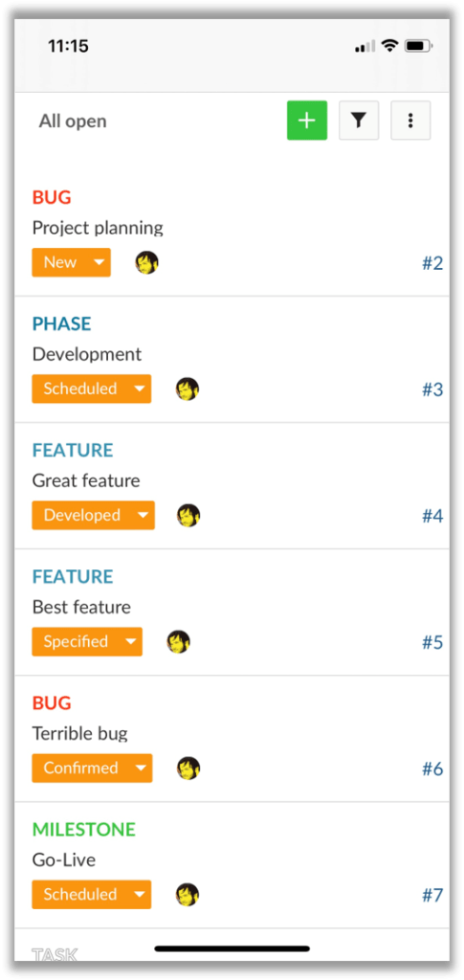The height and width of the screenshot is (980, 464).
Task: Expand the Confirmed status dropdown
Action: (92, 768)
